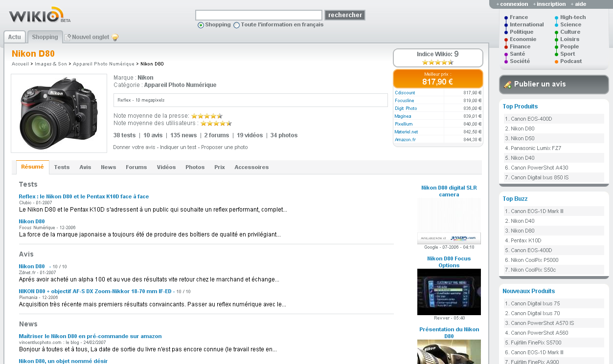Open Canon EOS-400D in Top Produits
This screenshot has height=364, width=613.
[531, 119]
